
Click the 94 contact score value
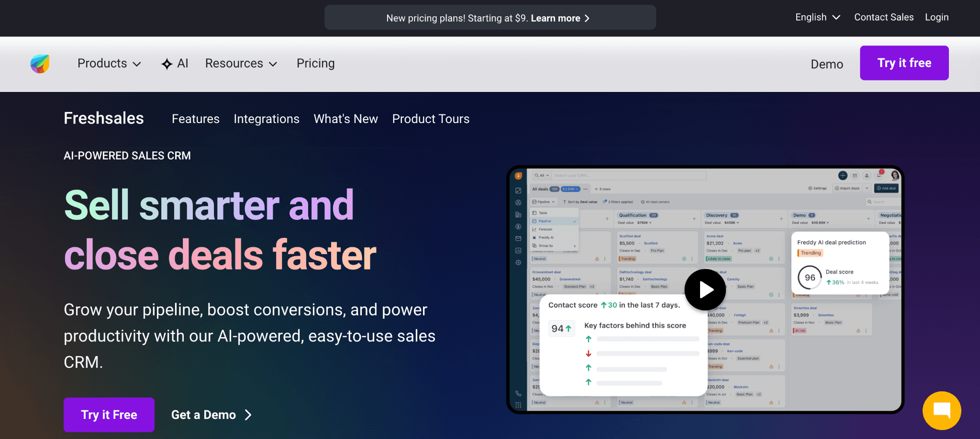point(561,328)
